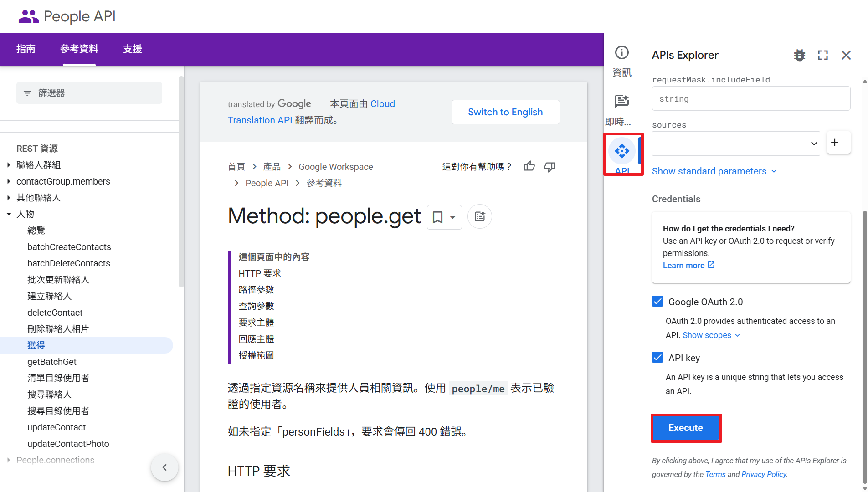Open the 即時 chat panel icon

point(622,101)
